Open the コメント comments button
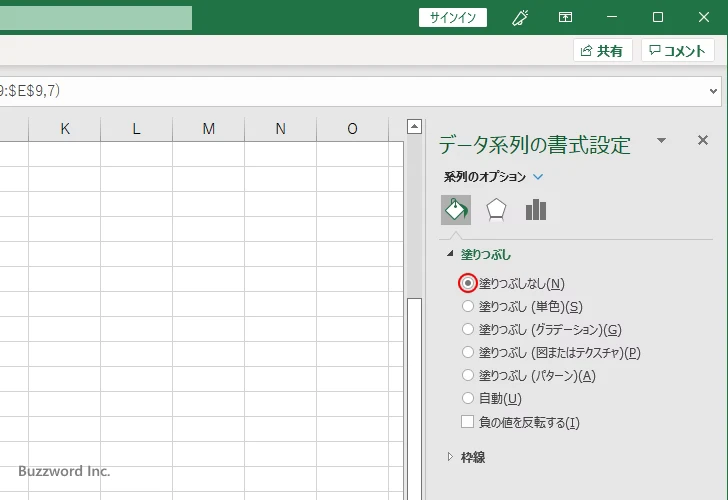The image size is (728, 500). click(677, 50)
